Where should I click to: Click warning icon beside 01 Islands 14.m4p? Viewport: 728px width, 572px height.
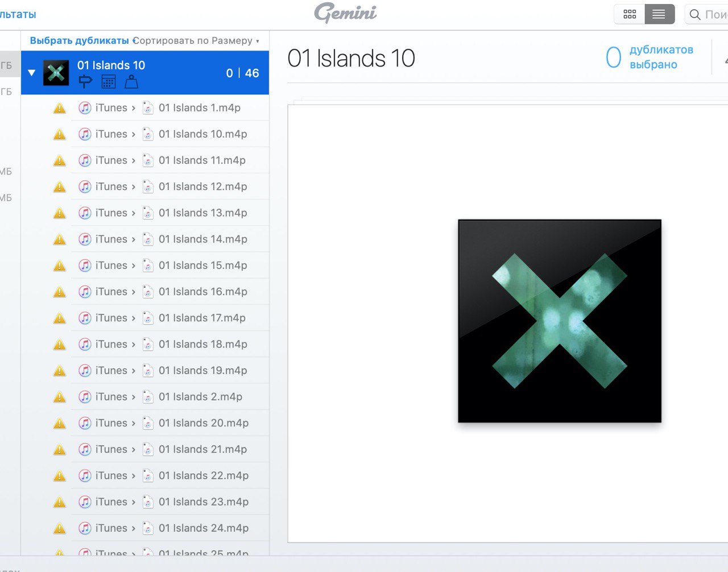coord(60,239)
